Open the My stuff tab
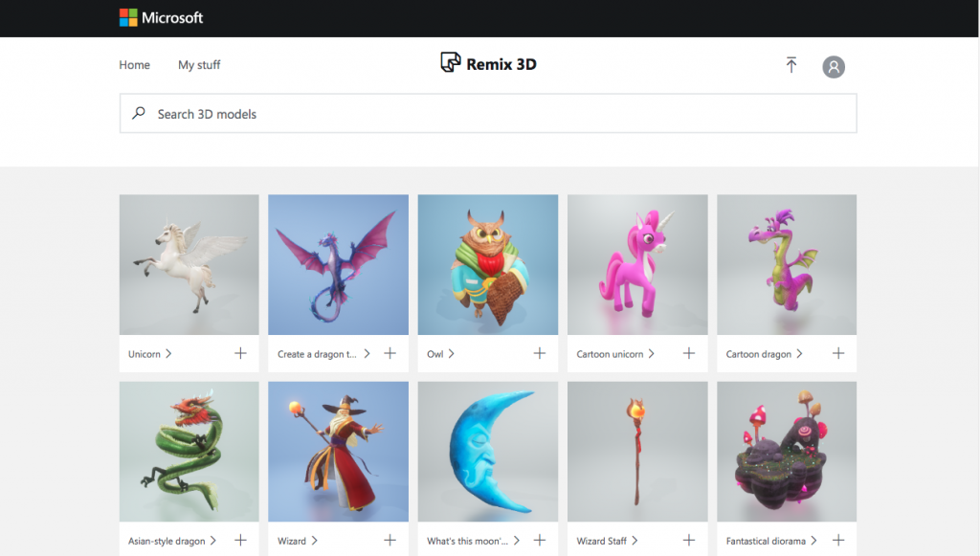This screenshot has height=556, width=980. point(199,65)
